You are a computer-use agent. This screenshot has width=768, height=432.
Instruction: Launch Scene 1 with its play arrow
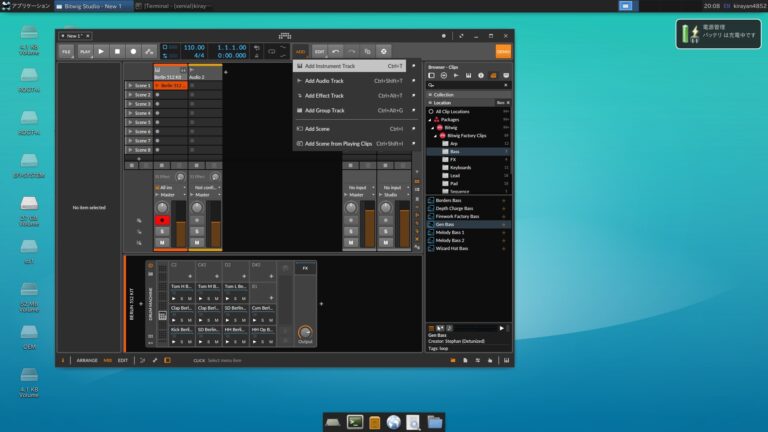(x=130, y=85)
